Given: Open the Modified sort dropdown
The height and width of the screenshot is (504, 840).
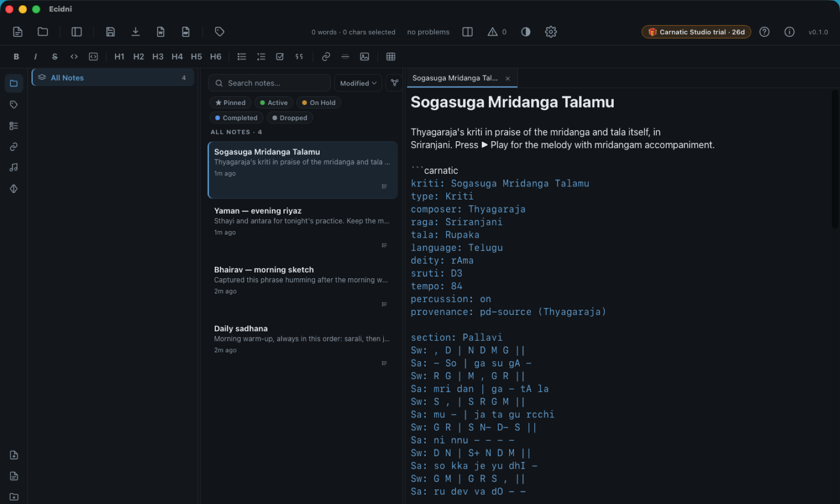Looking at the screenshot, I should [358, 83].
